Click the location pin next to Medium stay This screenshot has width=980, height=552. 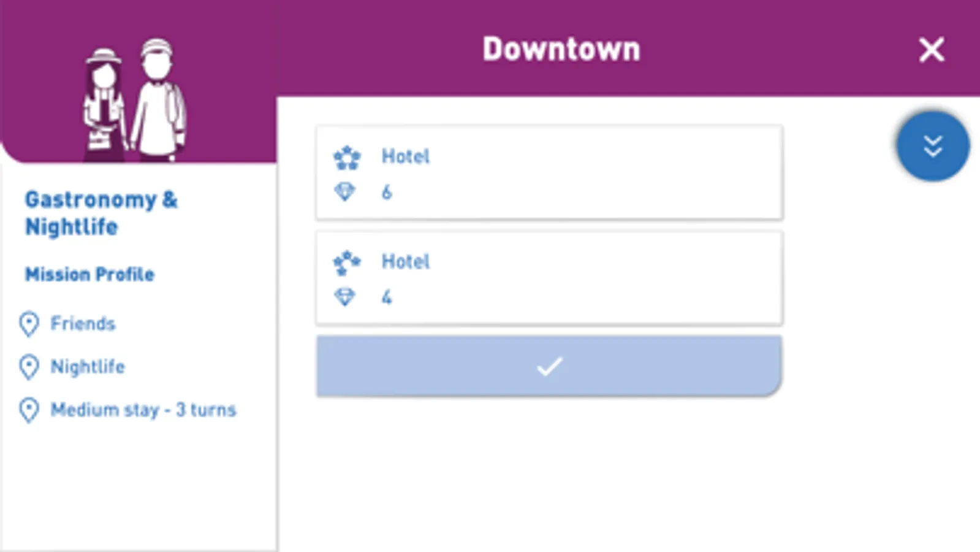coord(29,410)
